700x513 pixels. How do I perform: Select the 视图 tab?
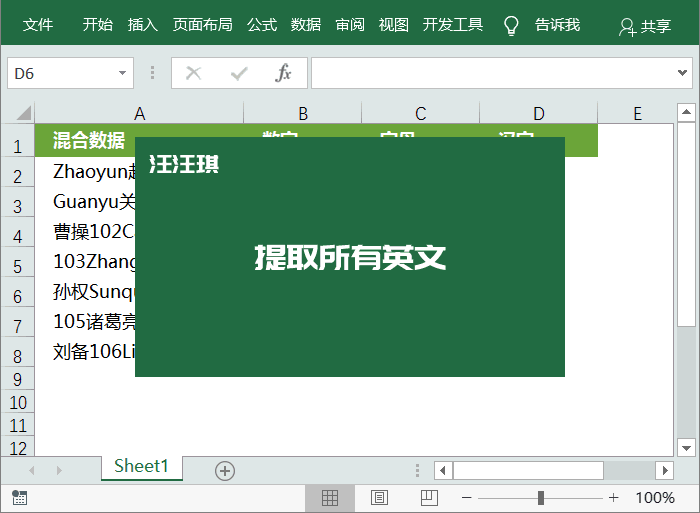pyautogui.click(x=393, y=25)
